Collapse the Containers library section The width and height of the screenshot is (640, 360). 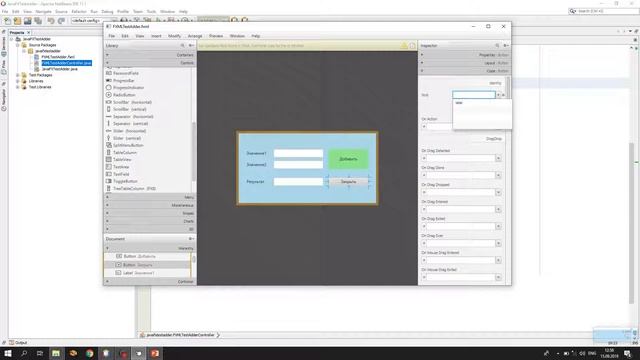pyautogui.click(x=150, y=55)
